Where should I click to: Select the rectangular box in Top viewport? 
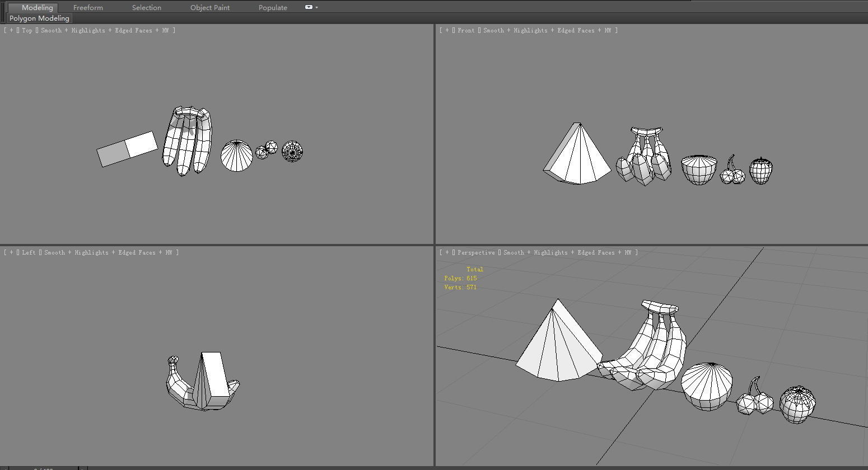click(127, 149)
